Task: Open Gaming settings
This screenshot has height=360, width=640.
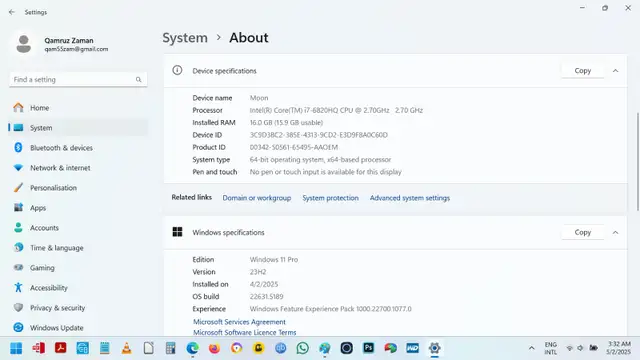Action: pyautogui.click(x=78, y=268)
